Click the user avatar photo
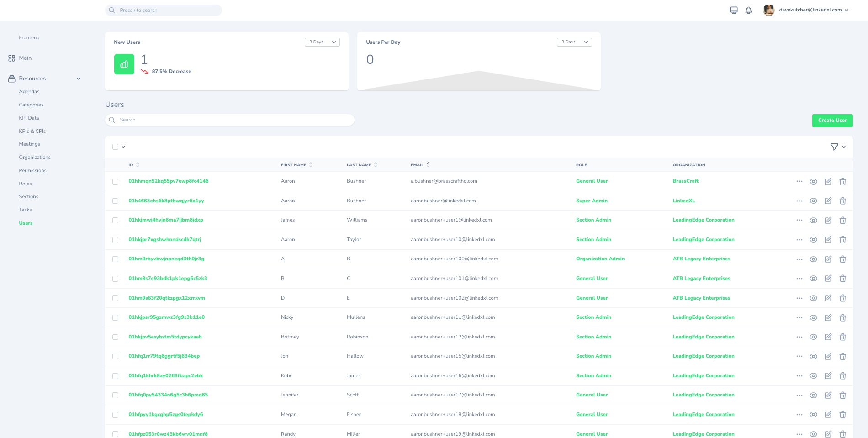 [x=769, y=10]
